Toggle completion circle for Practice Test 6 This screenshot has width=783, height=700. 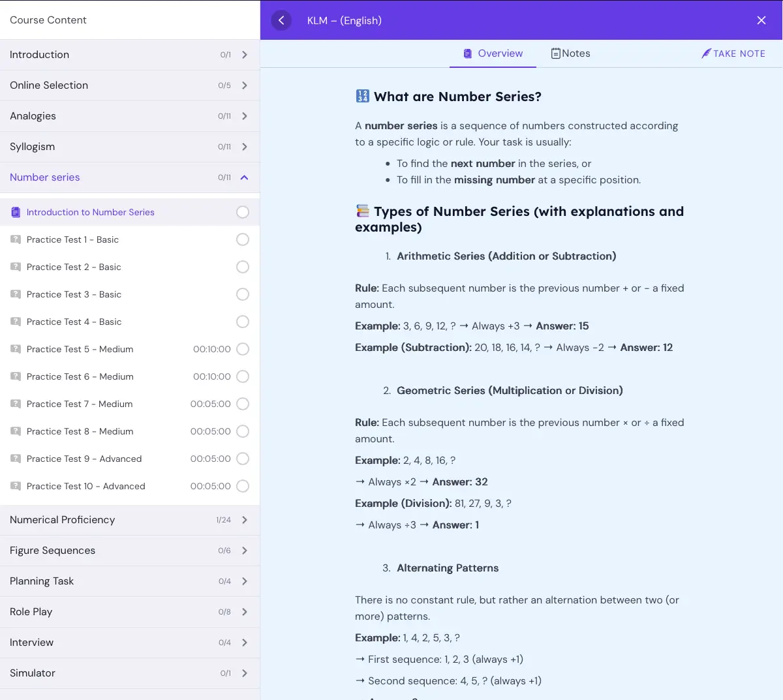(243, 376)
